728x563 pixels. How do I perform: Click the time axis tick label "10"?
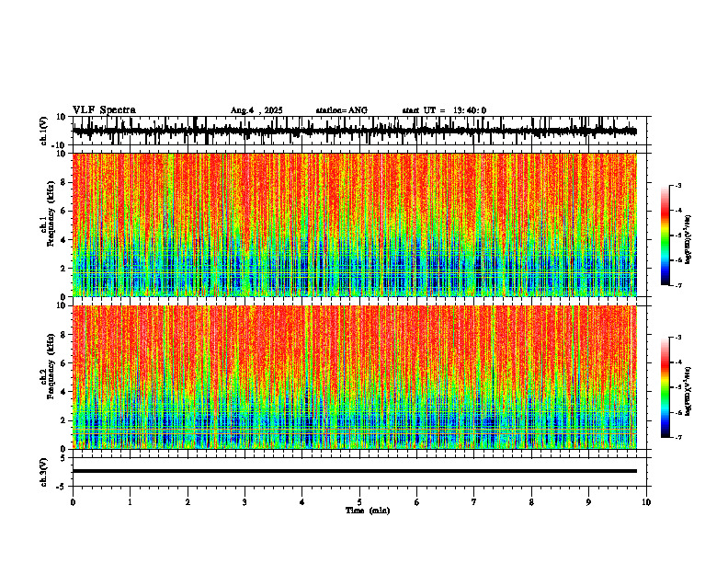tap(646, 502)
